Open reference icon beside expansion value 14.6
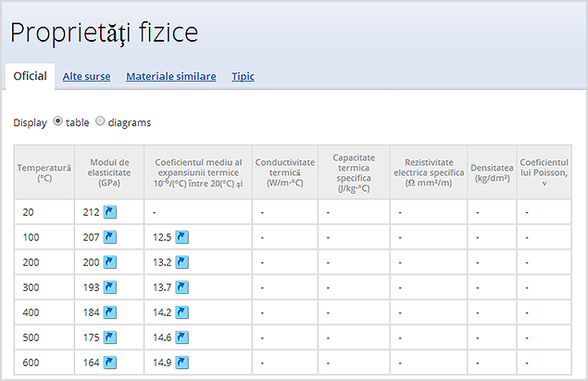The height and width of the screenshot is (381, 588). [x=181, y=337]
